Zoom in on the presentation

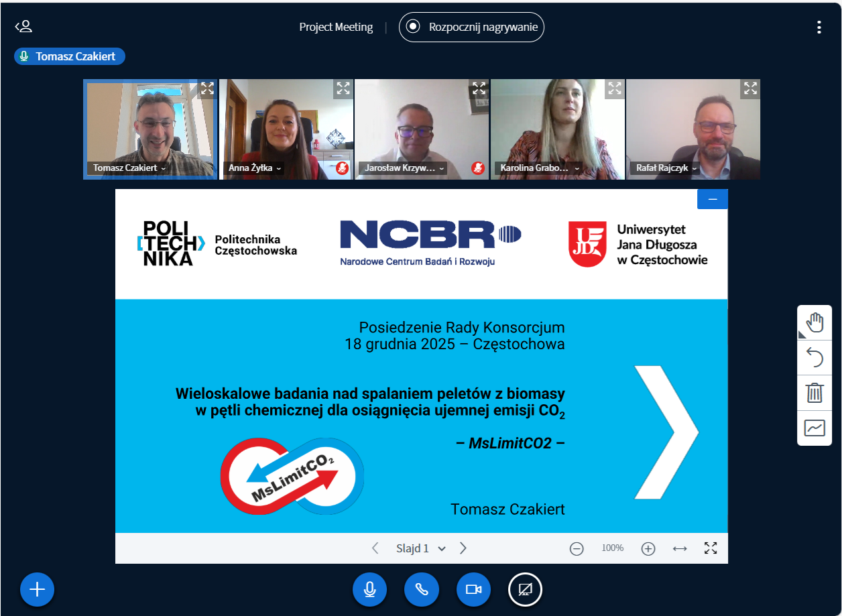[648, 549]
